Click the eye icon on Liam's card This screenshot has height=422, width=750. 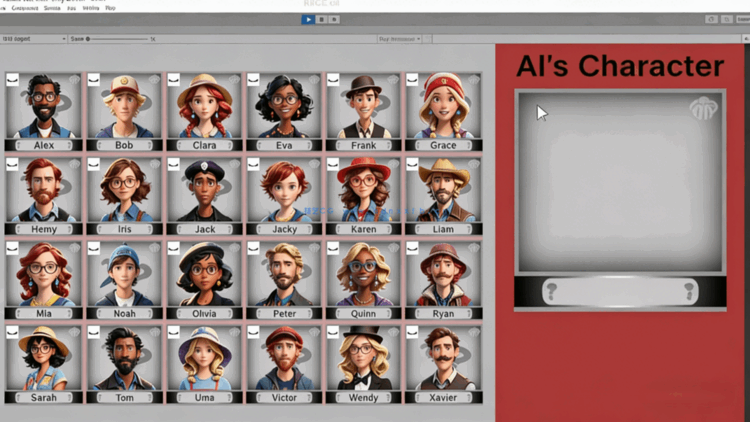pyautogui.click(x=412, y=164)
